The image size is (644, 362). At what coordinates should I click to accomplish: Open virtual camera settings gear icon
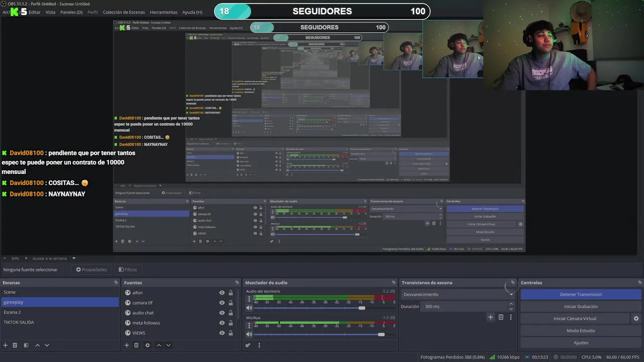coord(636,319)
